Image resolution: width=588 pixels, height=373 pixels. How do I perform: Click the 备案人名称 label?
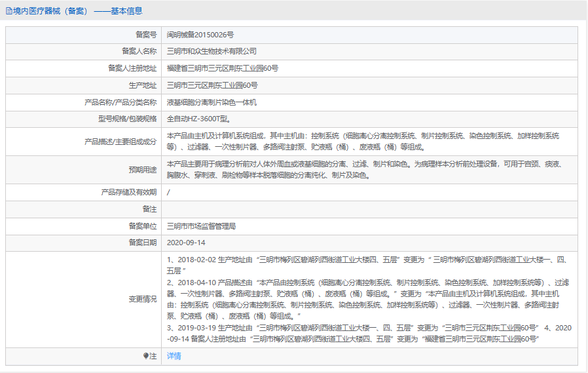[x=139, y=51]
